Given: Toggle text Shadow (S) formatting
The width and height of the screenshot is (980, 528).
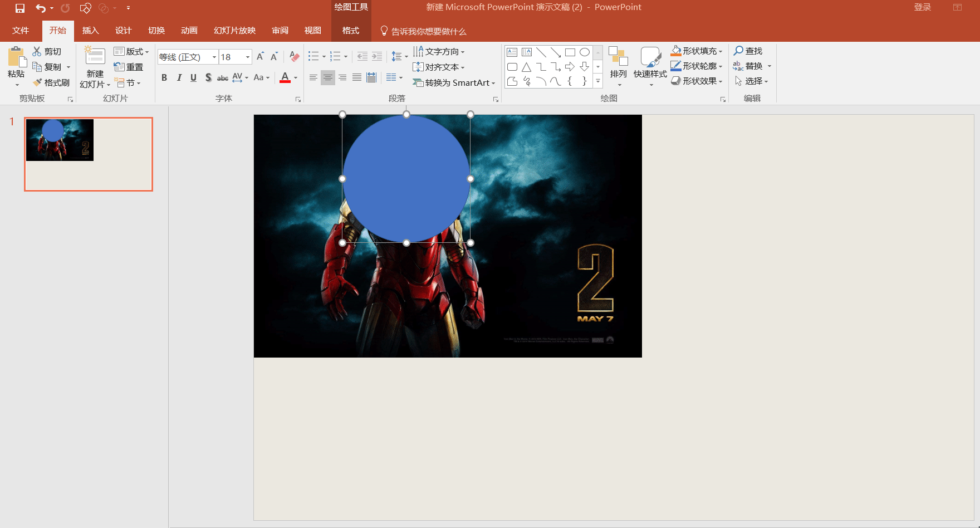Looking at the screenshot, I should [x=208, y=77].
